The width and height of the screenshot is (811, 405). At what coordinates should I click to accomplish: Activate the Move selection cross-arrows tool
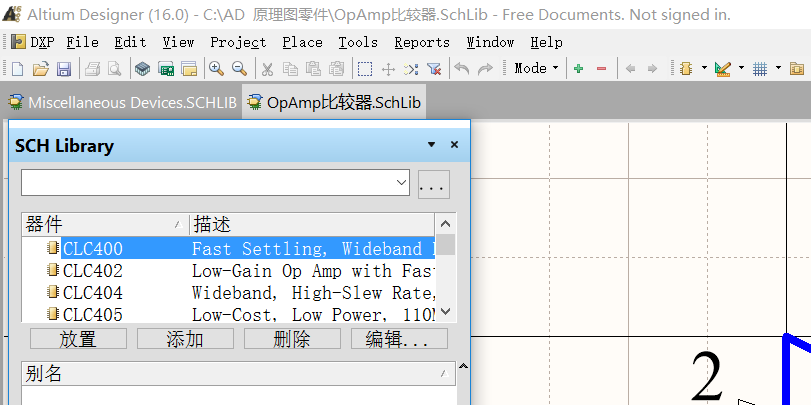[388, 69]
